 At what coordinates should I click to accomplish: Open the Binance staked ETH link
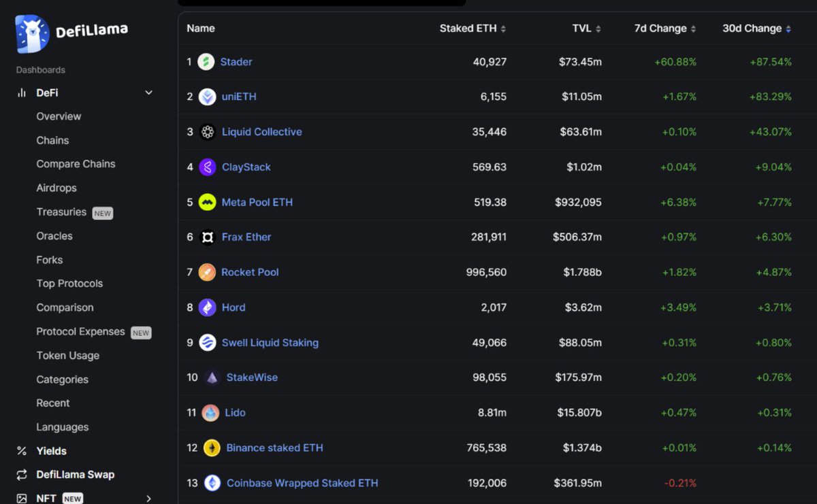pyautogui.click(x=275, y=448)
